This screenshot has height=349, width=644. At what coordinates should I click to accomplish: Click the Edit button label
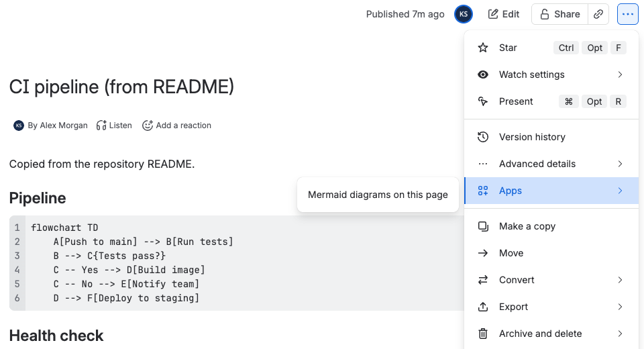[511, 14]
